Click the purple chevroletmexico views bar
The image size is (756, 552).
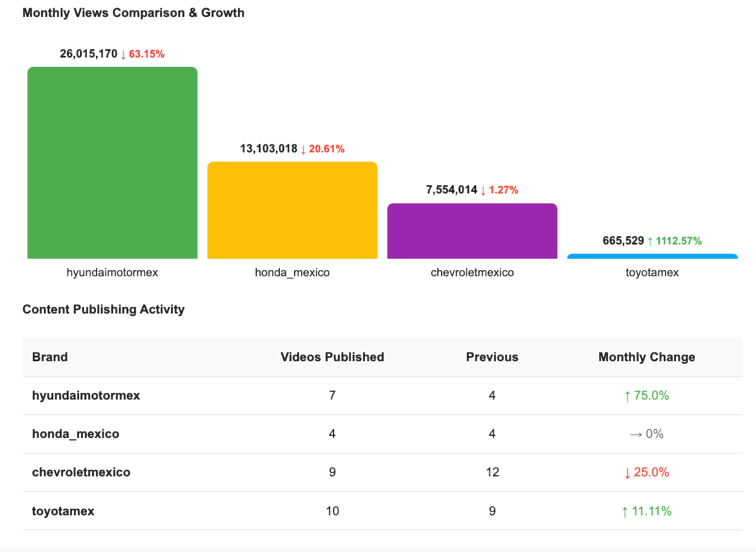pos(472,231)
